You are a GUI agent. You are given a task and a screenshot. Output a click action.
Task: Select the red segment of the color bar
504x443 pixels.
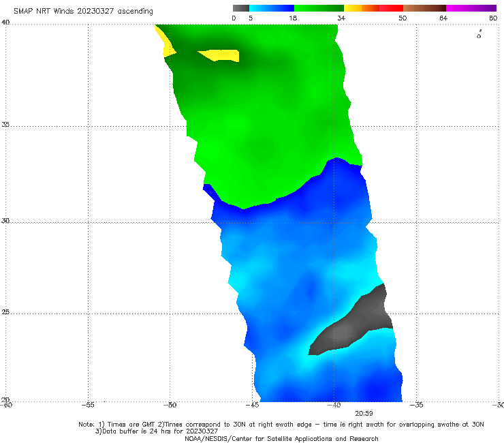pyautogui.click(x=391, y=8)
